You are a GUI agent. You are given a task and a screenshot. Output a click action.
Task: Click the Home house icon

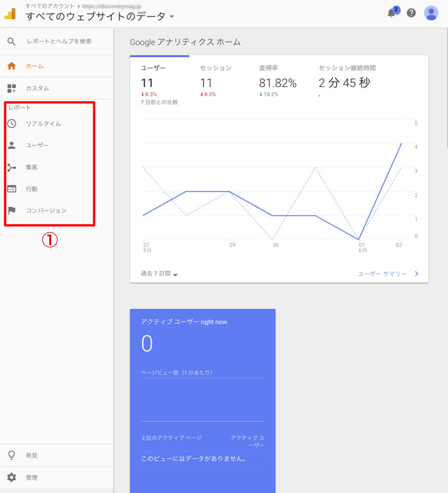click(x=12, y=66)
